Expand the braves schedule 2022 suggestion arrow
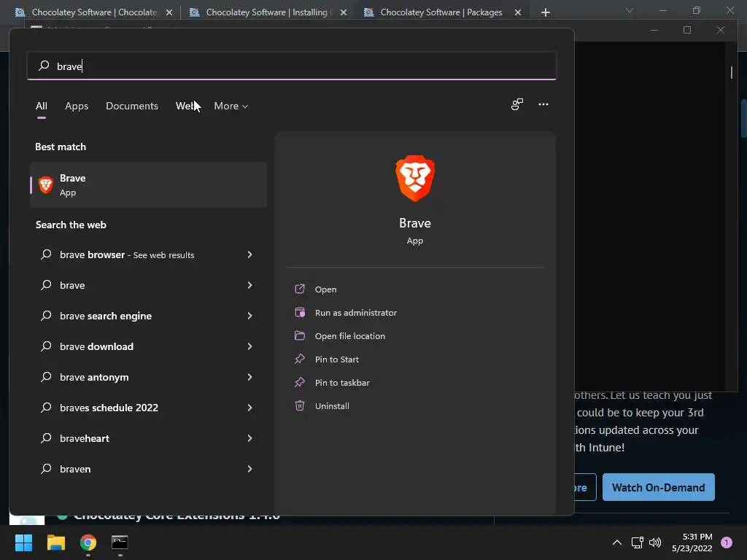This screenshot has height=560, width=747. 249,407
